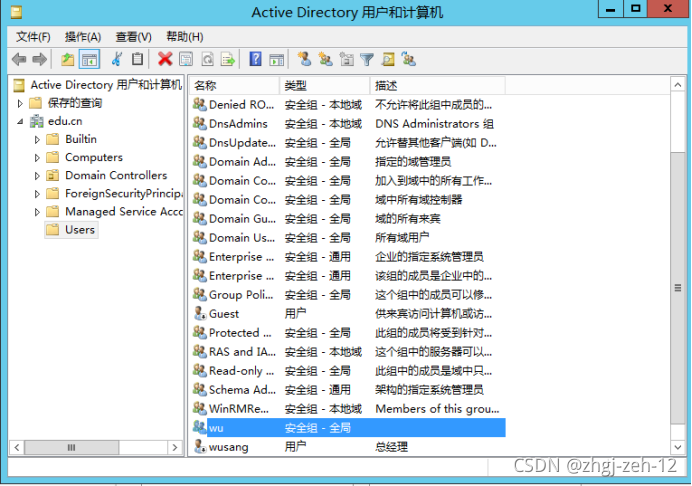Screen dimensions: 692x486
Task: Sort by the 描述 column header
Action: coord(437,85)
